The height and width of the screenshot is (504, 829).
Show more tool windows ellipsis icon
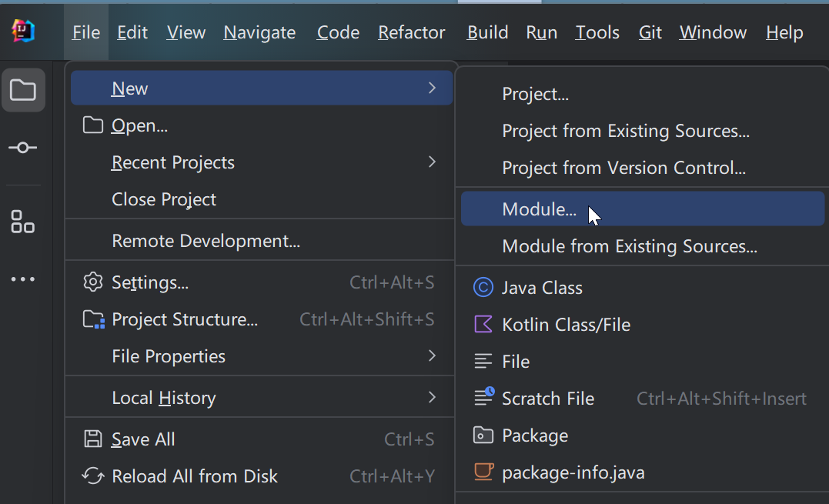pyautogui.click(x=23, y=279)
